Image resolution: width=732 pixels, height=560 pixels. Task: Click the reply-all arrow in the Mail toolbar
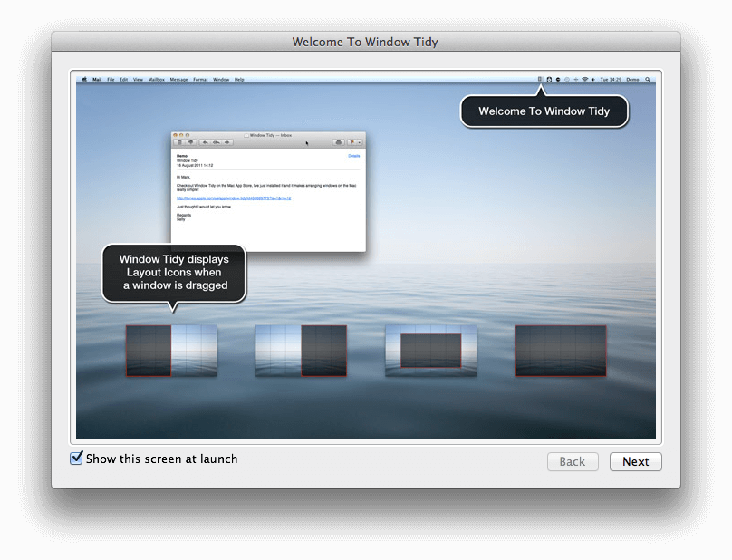click(x=217, y=142)
